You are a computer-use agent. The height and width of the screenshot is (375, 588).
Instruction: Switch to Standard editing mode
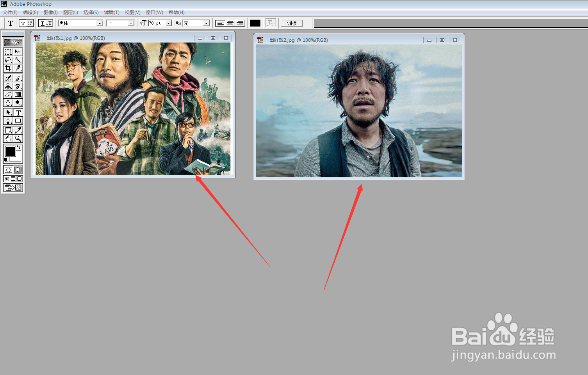(8, 169)
